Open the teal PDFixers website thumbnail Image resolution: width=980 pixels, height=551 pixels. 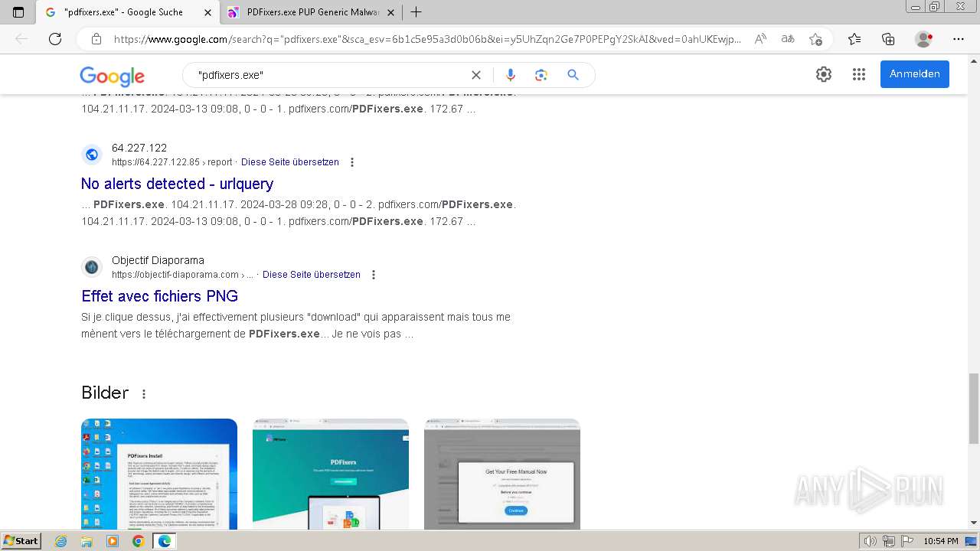pyautogui.click(x=331, y=474)
